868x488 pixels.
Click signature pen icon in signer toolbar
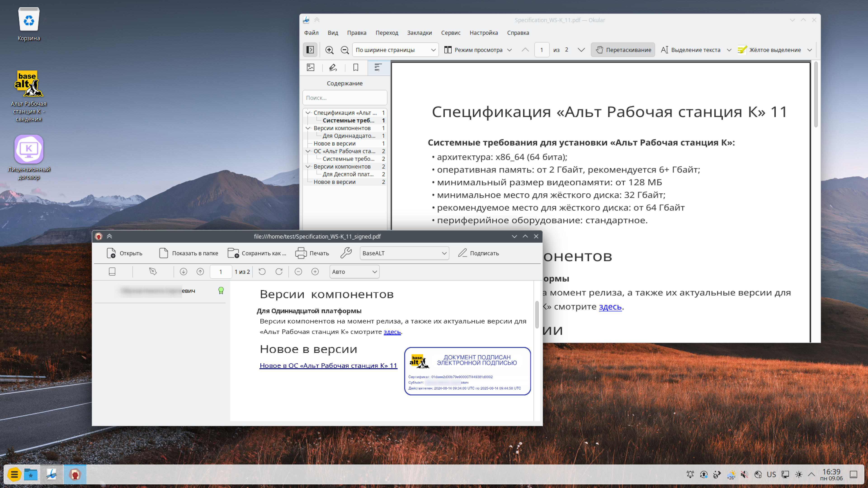(x=153, y=272)
